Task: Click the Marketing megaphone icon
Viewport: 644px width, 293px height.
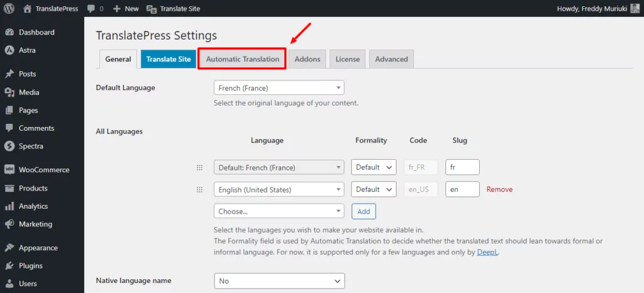Action: tap(9, 224)
